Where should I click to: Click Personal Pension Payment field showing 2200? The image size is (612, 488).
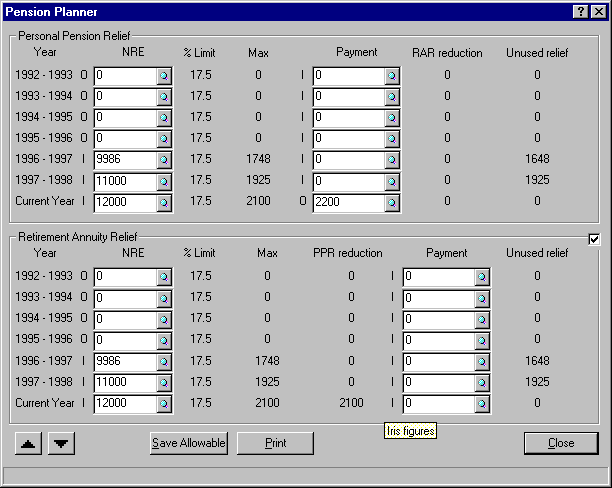click(349, 203)
